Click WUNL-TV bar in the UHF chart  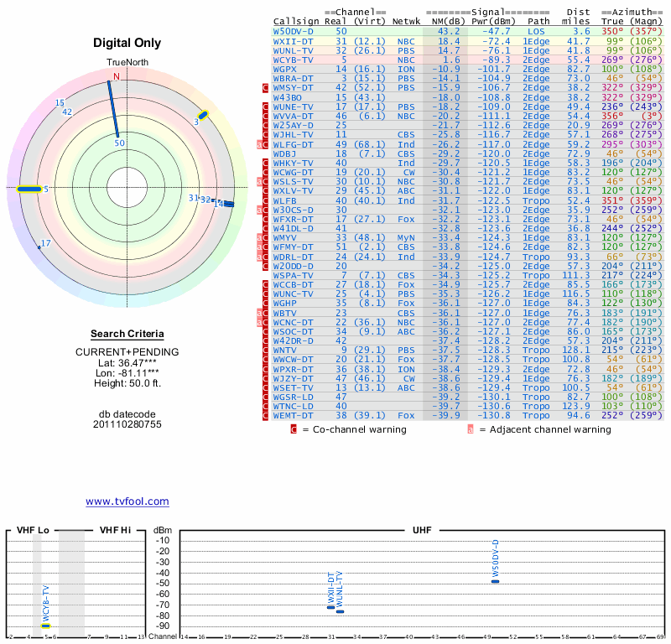340,611
